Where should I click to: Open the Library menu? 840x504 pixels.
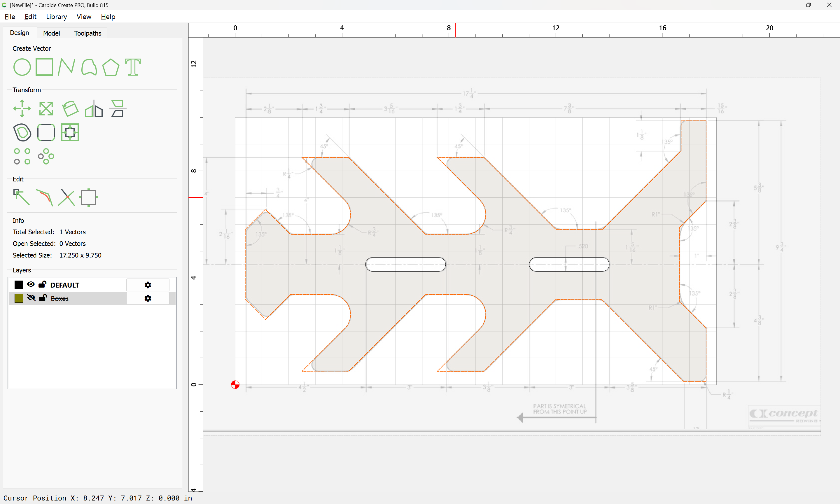tap(56, 17)
